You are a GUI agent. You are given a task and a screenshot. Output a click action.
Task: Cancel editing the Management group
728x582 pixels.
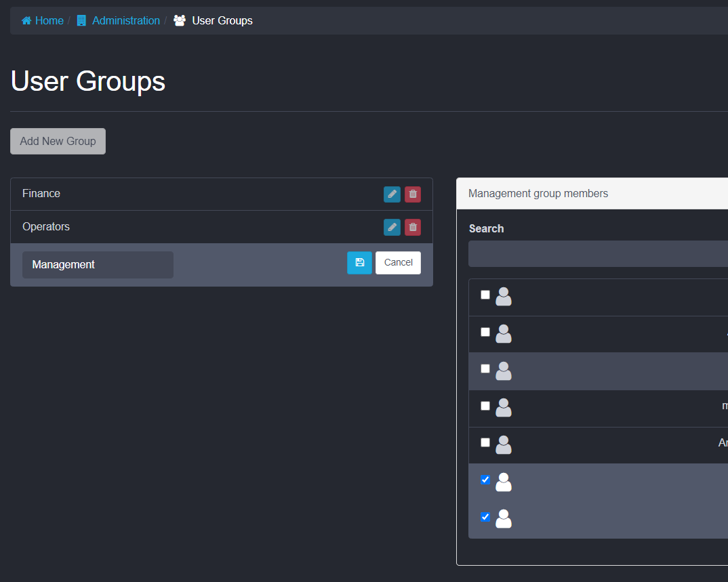tap(398, 263)
